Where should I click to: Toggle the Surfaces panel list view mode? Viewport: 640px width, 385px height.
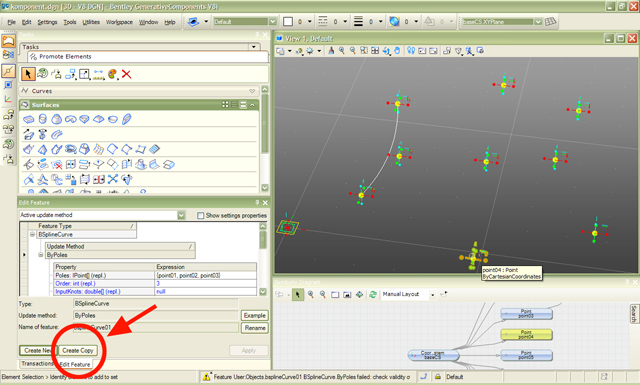[x=234, y=105]
